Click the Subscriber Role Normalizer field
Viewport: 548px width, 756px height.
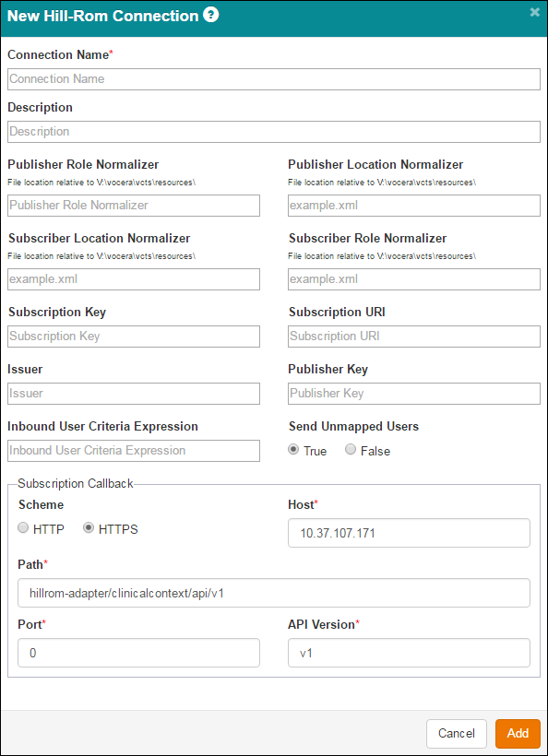[414, 279]
